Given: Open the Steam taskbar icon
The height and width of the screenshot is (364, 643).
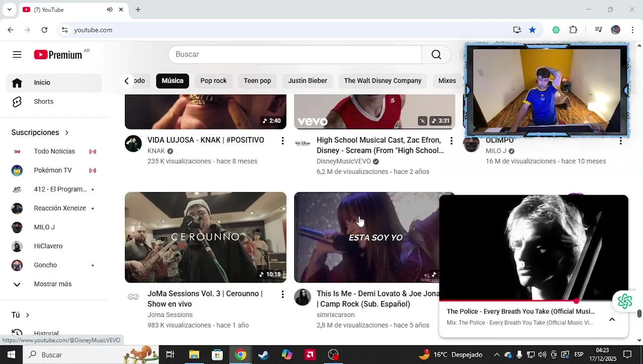Looking at the screenshot, I should tap(263, 355).
